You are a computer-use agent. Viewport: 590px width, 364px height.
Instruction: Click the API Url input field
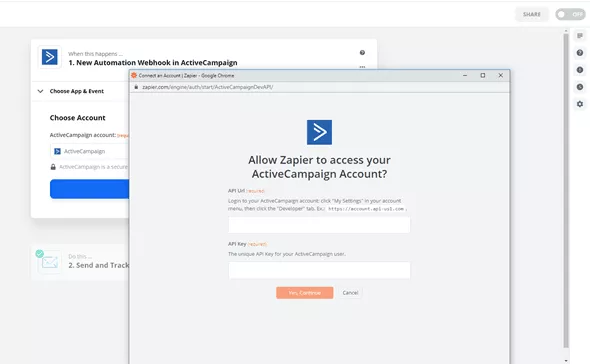(319, 225)
